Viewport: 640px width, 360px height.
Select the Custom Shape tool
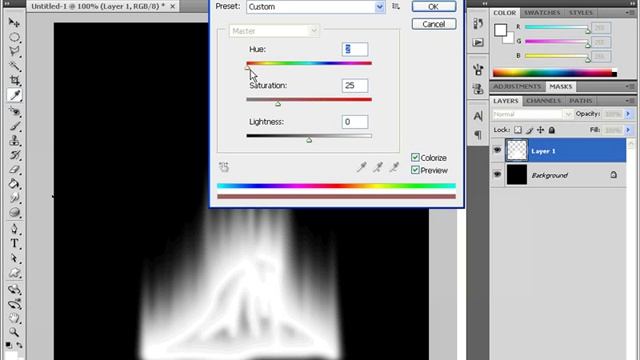pyautogui.click(x=14, y=273)
